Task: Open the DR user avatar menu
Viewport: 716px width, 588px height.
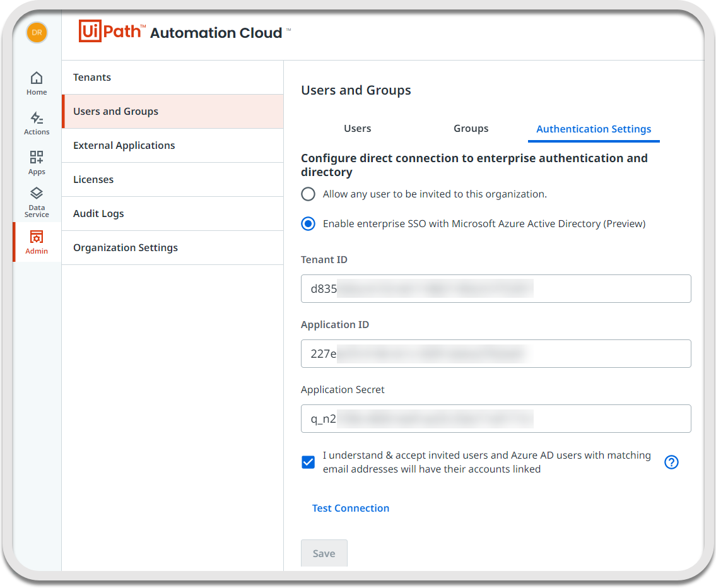Action: (x=37, y=32)
